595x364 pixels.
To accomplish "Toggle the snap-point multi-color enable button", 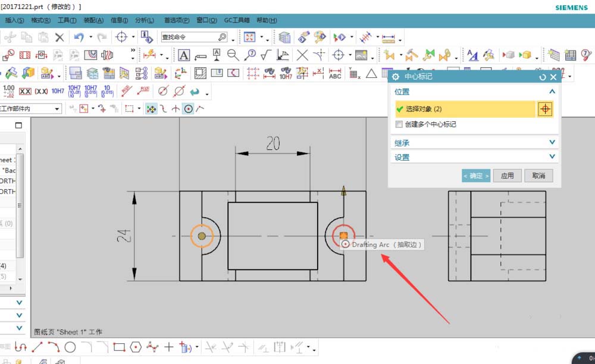I will pos(151,109).
